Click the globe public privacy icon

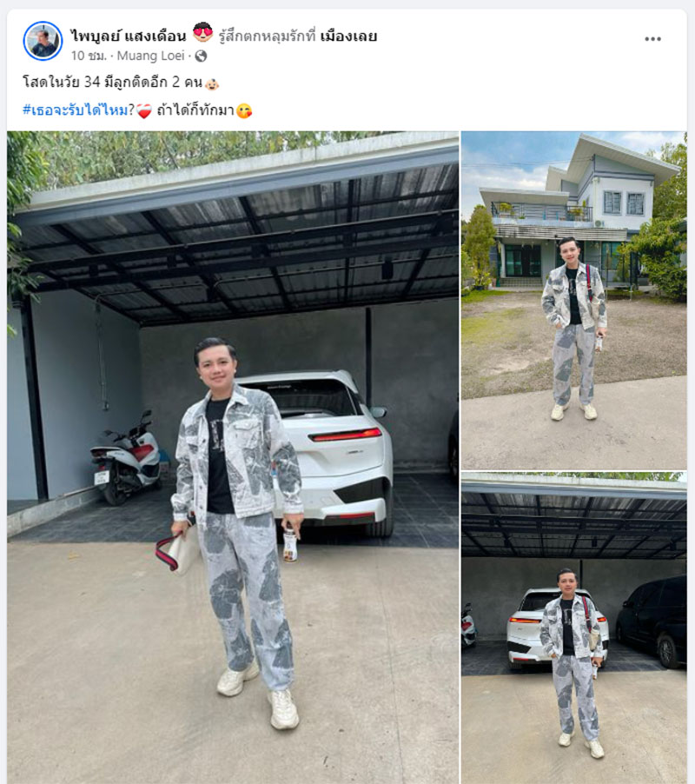(x=201, y=56)
